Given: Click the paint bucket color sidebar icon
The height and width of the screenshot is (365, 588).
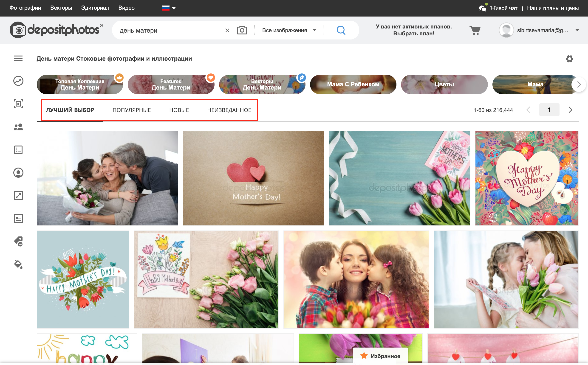Looking at the screenshot, I should (18, 264).
